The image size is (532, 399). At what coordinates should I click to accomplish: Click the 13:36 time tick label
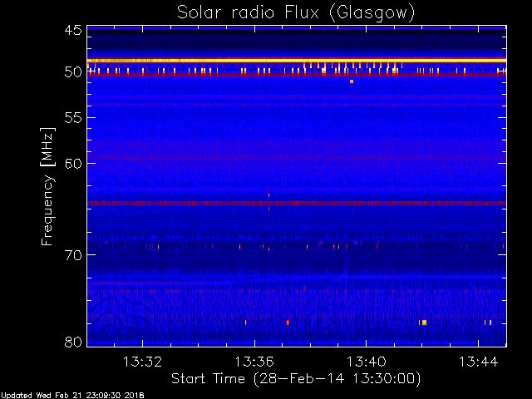click(254, 362)
